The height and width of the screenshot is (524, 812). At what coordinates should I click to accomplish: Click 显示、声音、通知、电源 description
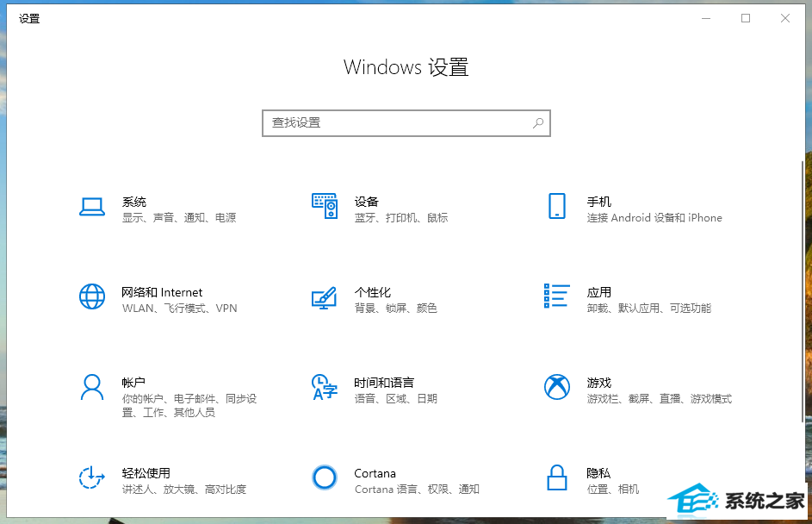tap(179, 218)
